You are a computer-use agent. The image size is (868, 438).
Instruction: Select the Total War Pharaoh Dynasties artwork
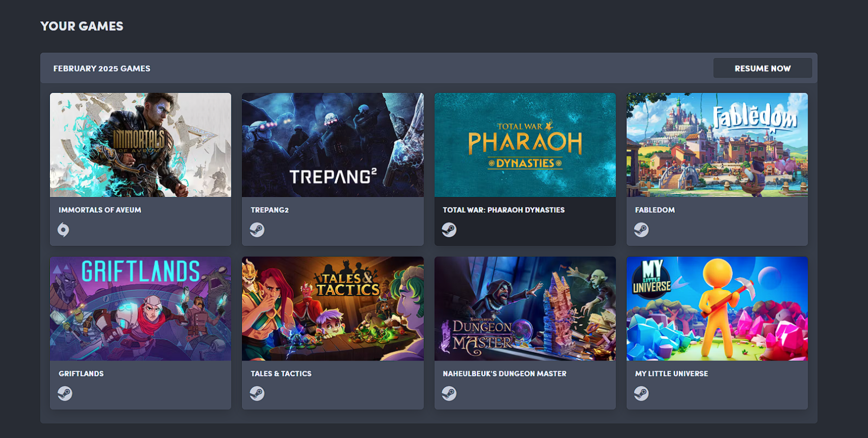[x=525, y=145]
